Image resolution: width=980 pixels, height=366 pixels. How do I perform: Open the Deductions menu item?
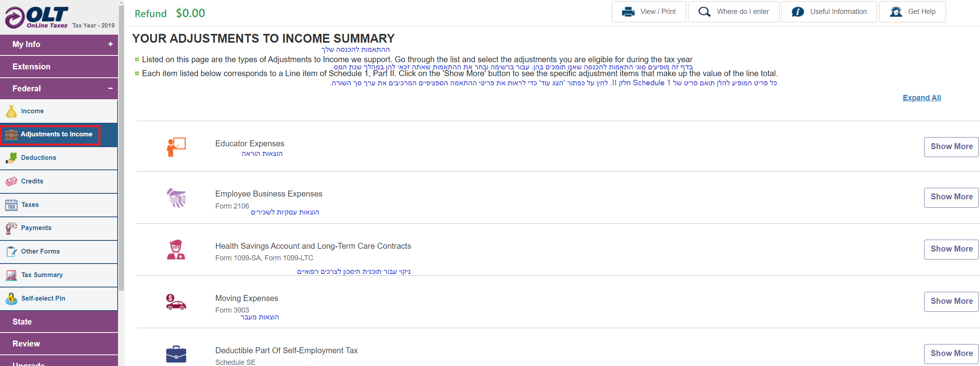tap(59, 158)
